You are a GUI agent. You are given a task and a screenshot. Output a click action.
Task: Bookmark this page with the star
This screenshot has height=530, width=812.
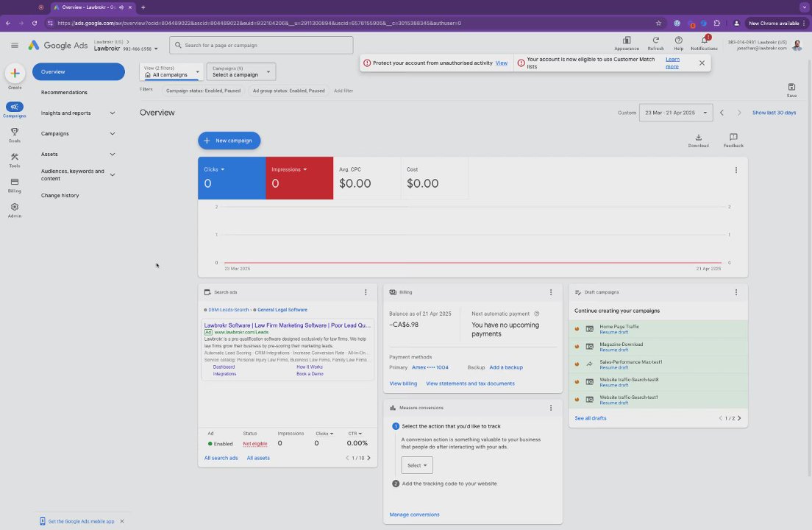[x=658, y=23]
